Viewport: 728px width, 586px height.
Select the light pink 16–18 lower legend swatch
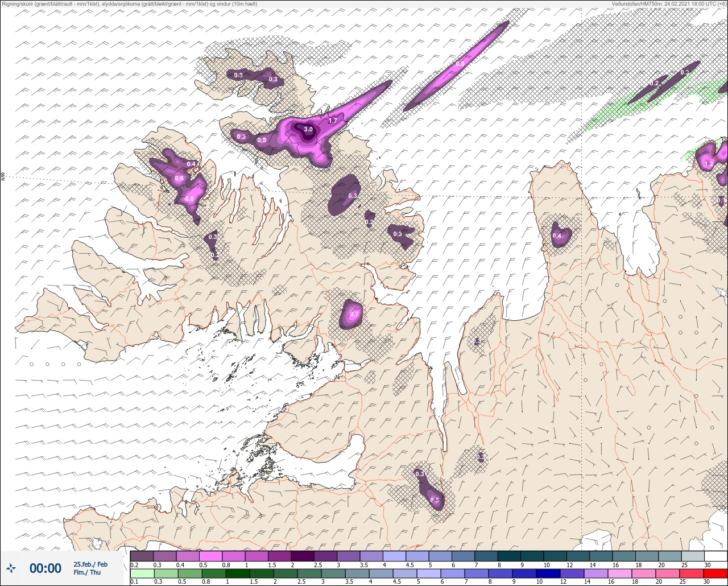click(621, 573)
